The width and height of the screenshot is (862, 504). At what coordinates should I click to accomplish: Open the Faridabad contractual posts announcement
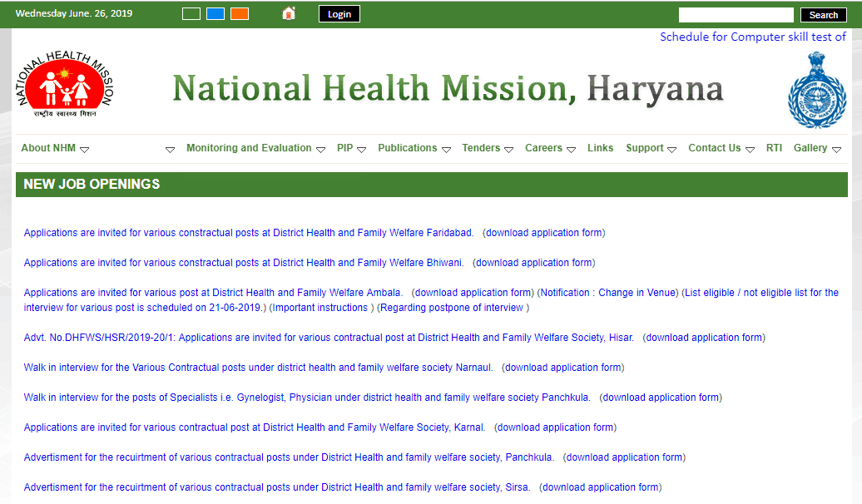pyautogui.click(x=248, y=233)
